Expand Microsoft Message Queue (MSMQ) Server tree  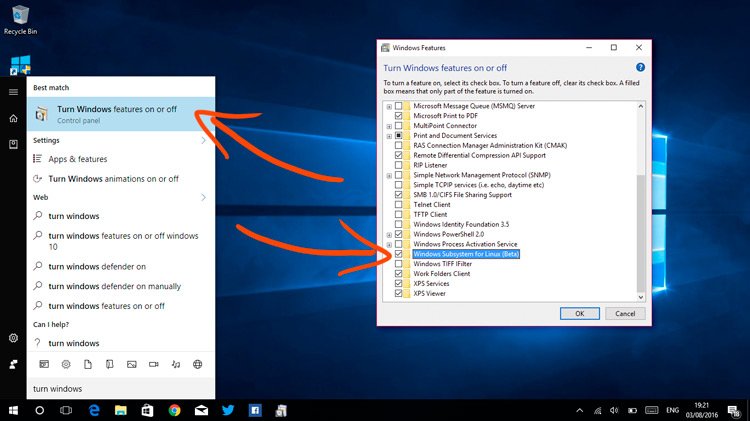tap(388, 106)
